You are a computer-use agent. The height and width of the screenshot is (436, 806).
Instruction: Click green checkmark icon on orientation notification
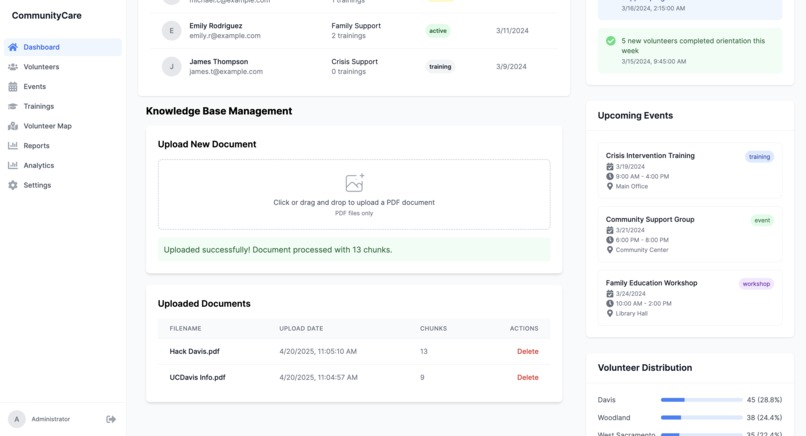(611, 41)
